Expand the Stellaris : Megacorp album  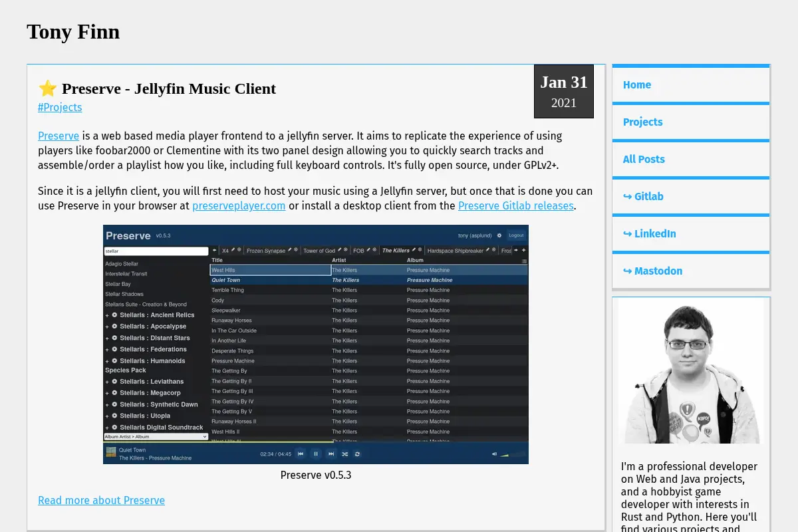107,392
